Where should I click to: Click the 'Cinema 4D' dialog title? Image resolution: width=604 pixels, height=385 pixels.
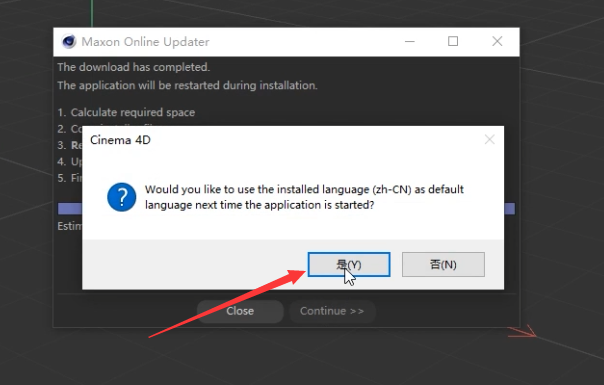click(120, 140)
